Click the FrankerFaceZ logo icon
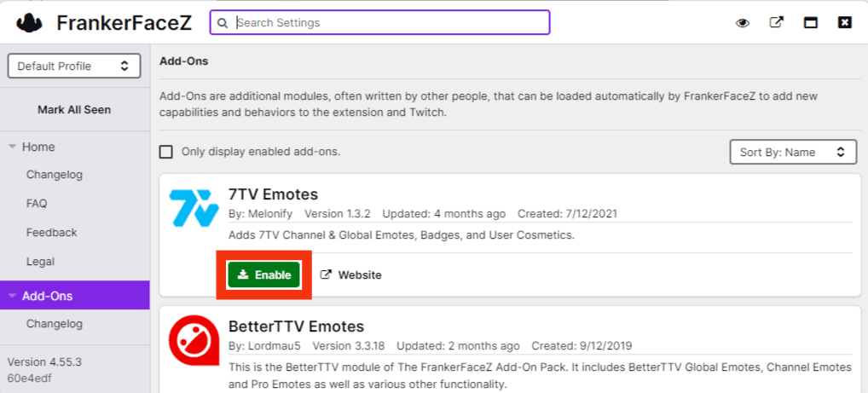The image size is (868, 393). [29, 23]
